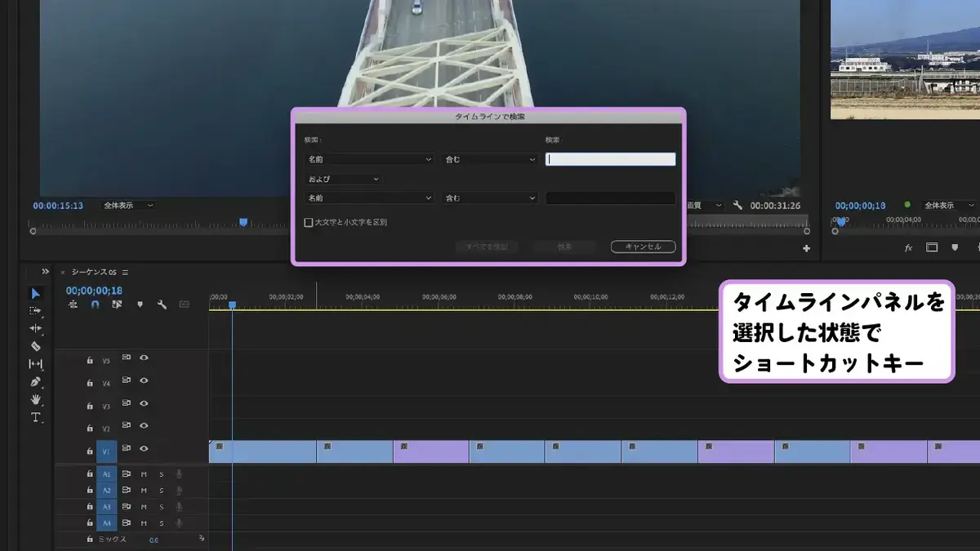Enable the 大文字と小文字を区別 checkbox

309,222
